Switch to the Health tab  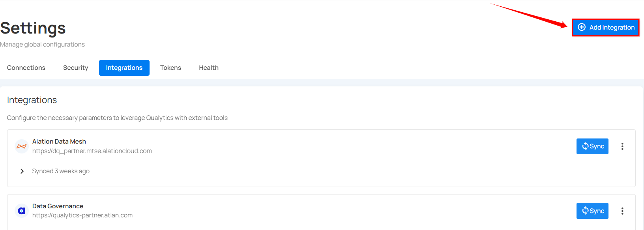[208, 67]
